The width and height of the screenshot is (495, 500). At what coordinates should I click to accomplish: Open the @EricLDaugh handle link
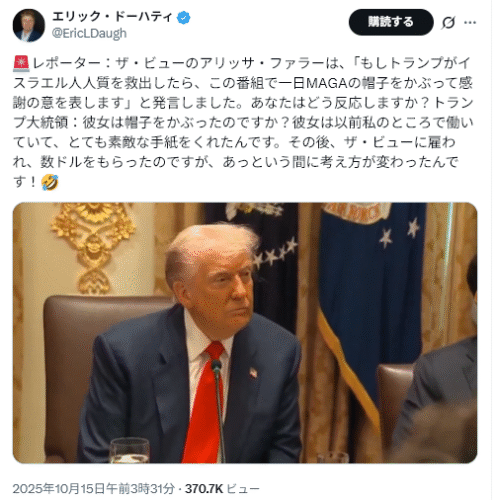(x=89, y=33)
